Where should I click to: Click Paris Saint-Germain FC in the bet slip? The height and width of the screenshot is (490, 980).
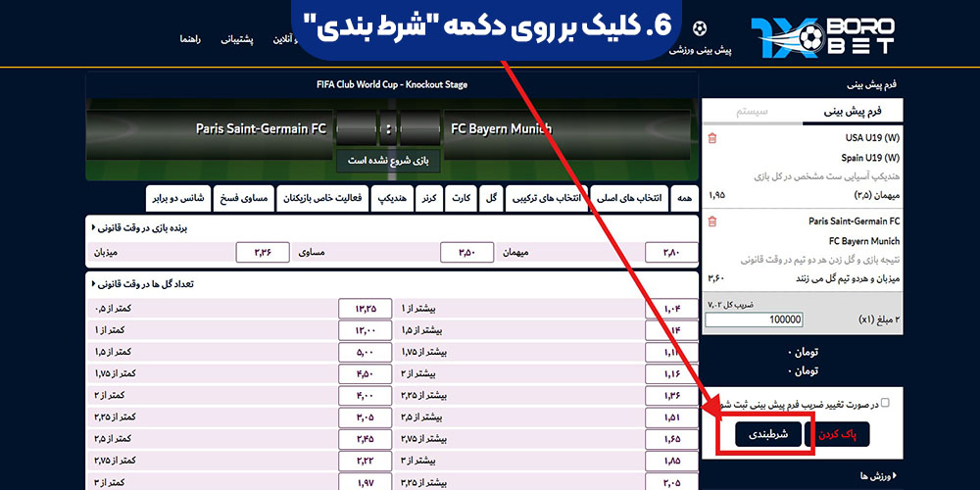(854, 221)
